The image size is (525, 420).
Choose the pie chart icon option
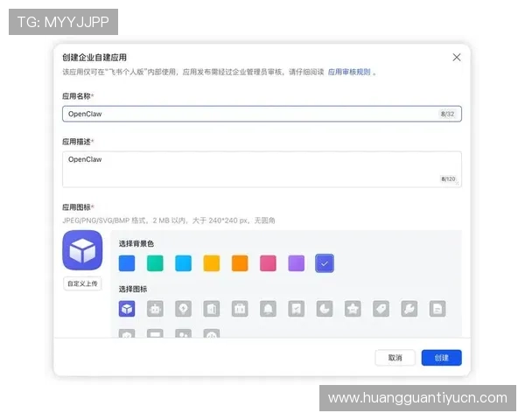pyautogui.click(x=325, y=309)
